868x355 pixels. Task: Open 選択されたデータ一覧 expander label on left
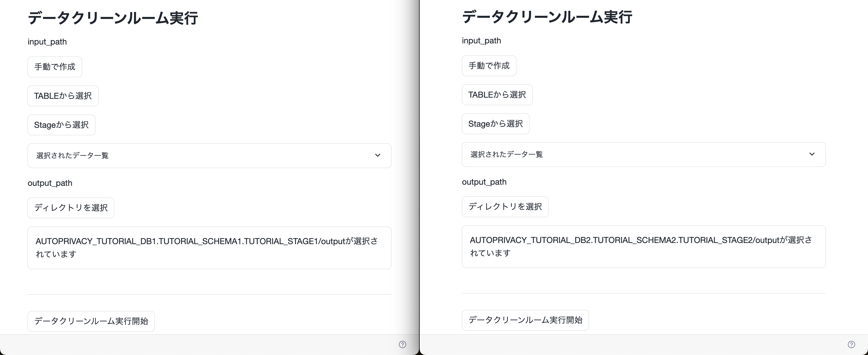72,155
